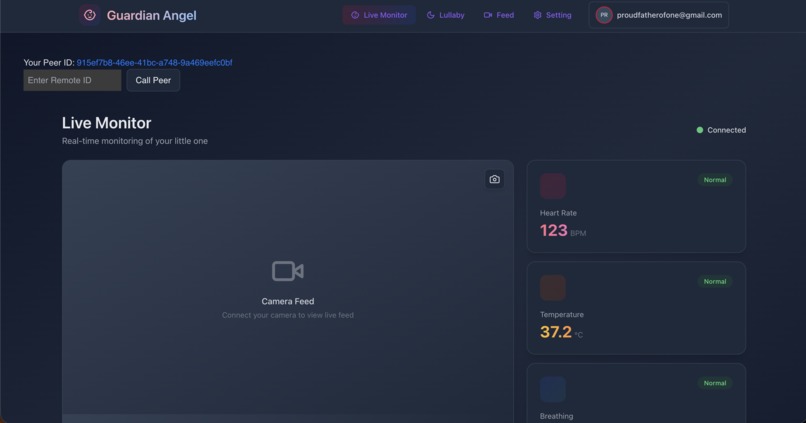The image size is (806, 423).
Task: Click the Guardian Angel baby face logo
Action: (89, 15)
